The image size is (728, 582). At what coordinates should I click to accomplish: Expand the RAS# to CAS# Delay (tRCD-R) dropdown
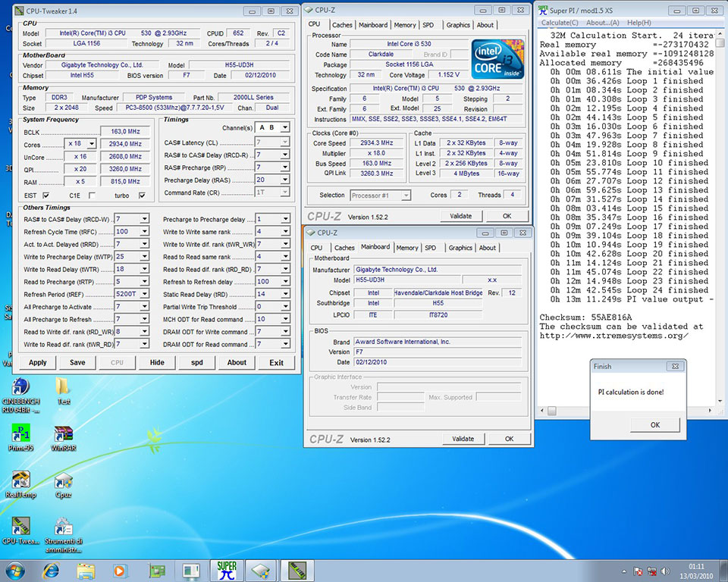point(285,155)
